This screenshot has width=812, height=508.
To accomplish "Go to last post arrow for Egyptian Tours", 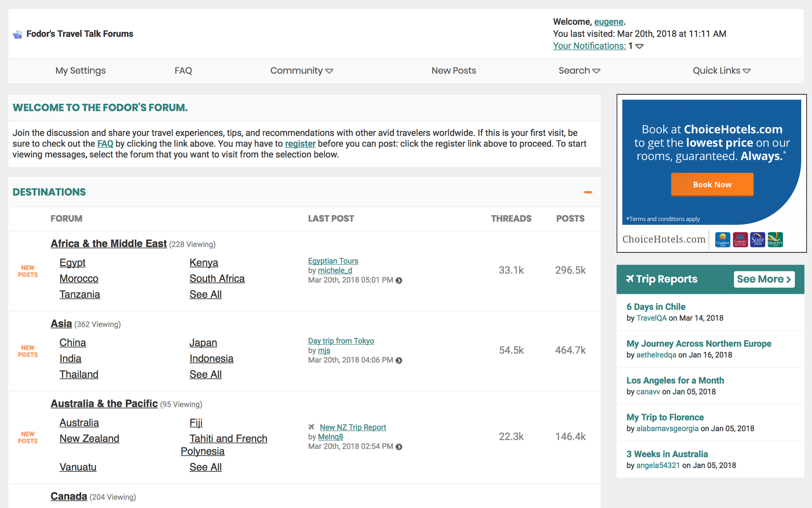I will pos(399,280).
